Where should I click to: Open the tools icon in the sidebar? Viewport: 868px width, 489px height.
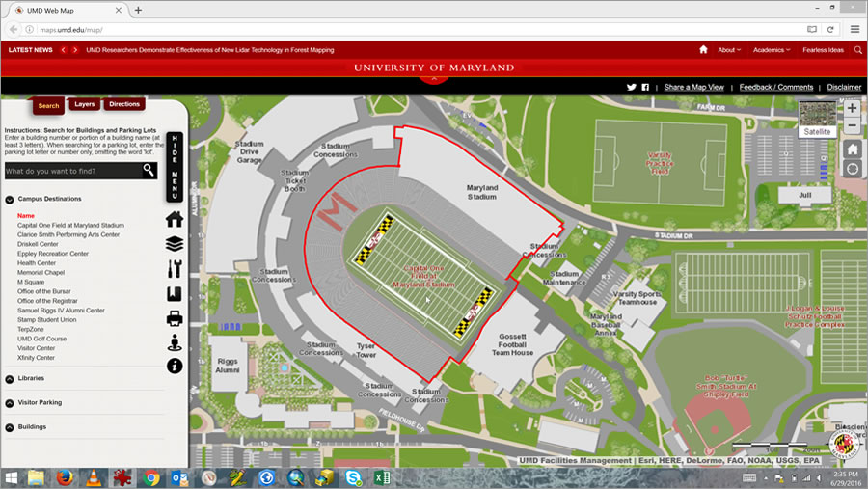[175, 268]
